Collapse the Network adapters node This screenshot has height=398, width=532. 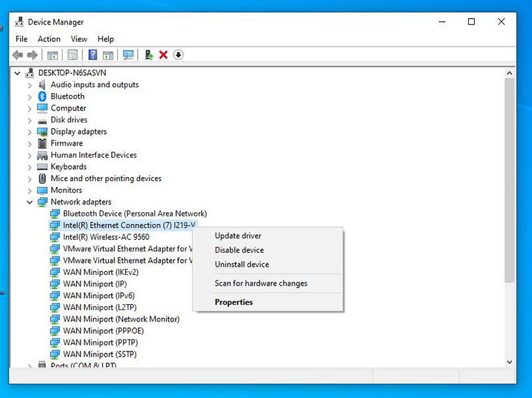tap(29, 202)
